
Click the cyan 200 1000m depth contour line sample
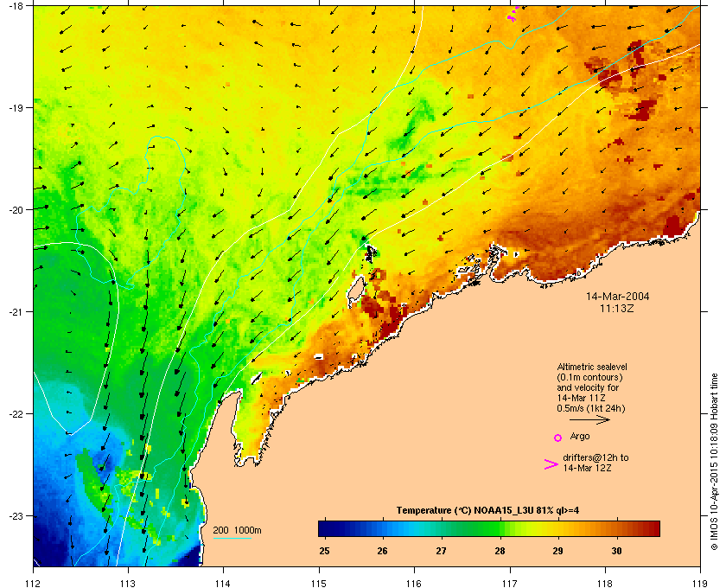232,538
